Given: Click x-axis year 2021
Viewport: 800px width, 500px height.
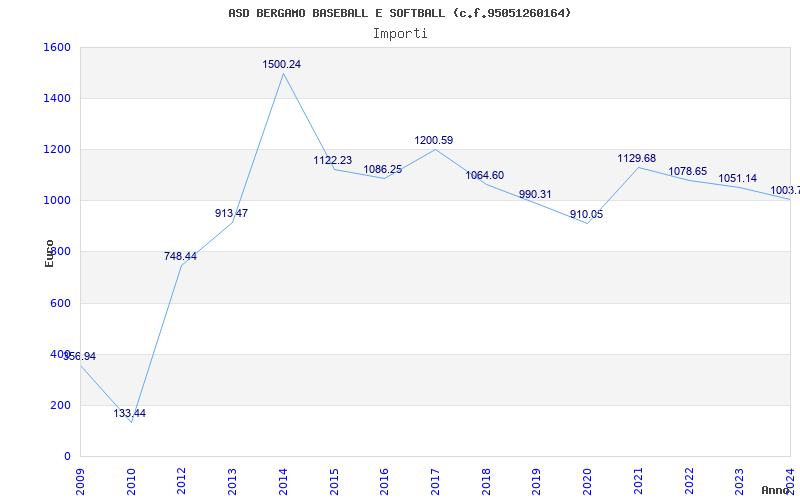Looking at the screenshot, I should tap(638, 481).
